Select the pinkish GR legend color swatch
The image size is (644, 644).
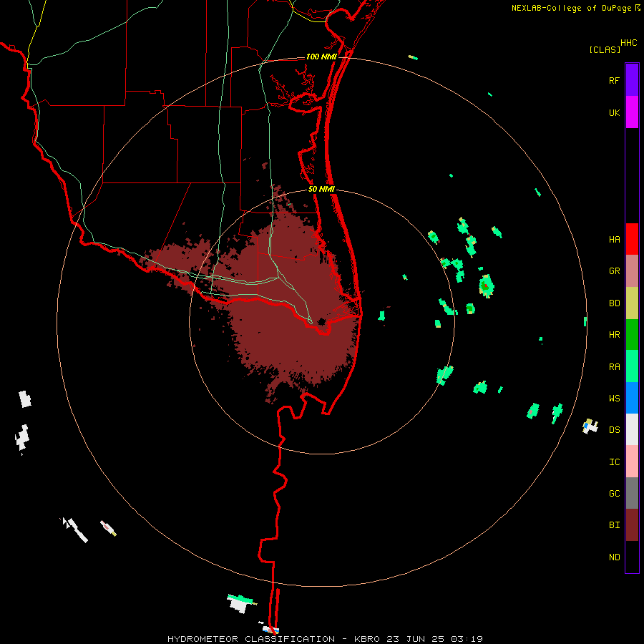(632, 270)
